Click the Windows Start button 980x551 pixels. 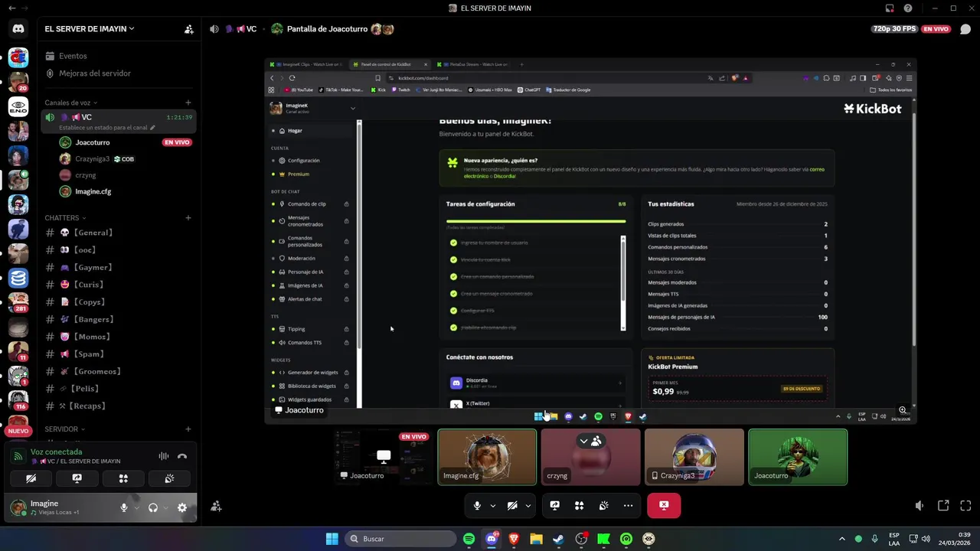click(332, 539)
